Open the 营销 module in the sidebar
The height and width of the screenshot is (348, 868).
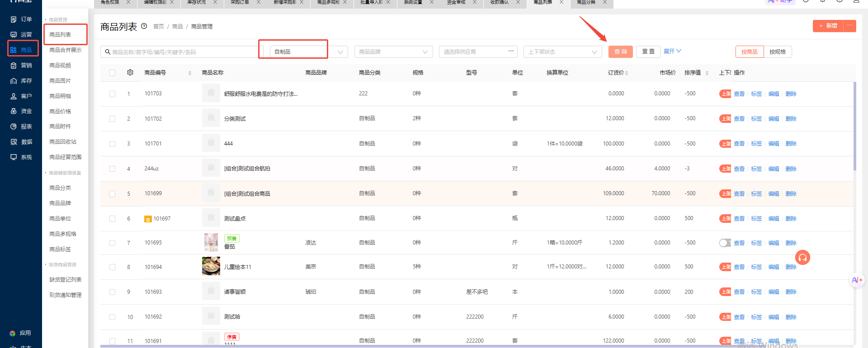click(21, 66)
